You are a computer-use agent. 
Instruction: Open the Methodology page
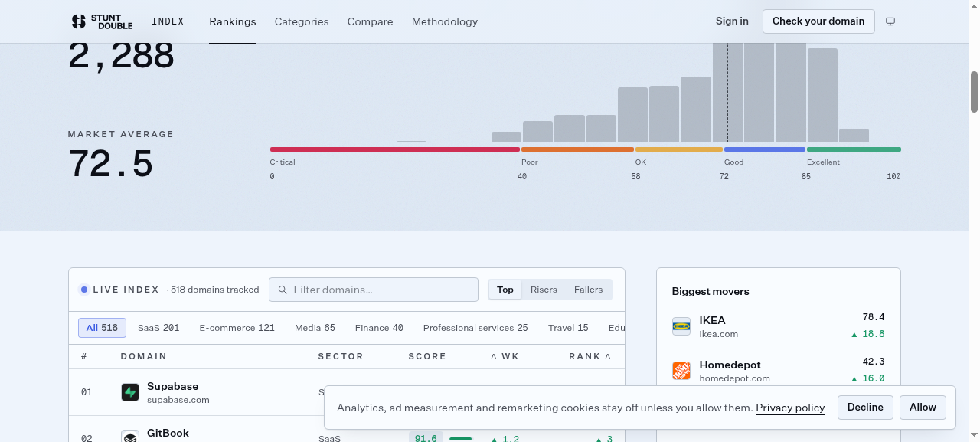click(x=445, y=21)
